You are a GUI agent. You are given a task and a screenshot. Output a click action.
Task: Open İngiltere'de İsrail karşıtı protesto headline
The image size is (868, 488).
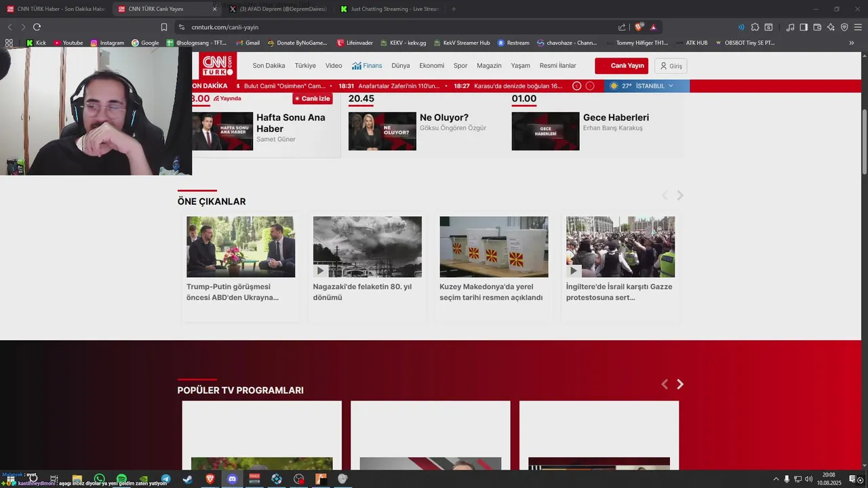619,292
